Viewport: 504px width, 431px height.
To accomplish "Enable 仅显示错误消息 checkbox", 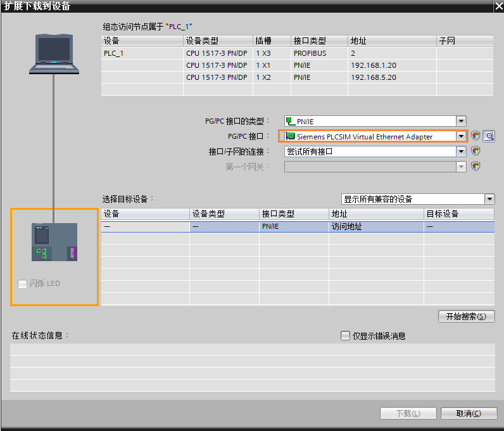I will [x=345, y=336].
